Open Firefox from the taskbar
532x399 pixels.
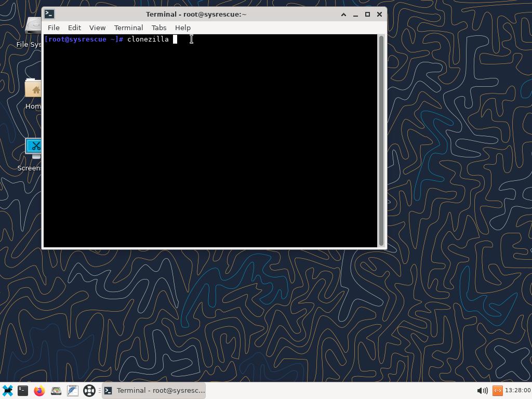(39, 391)
